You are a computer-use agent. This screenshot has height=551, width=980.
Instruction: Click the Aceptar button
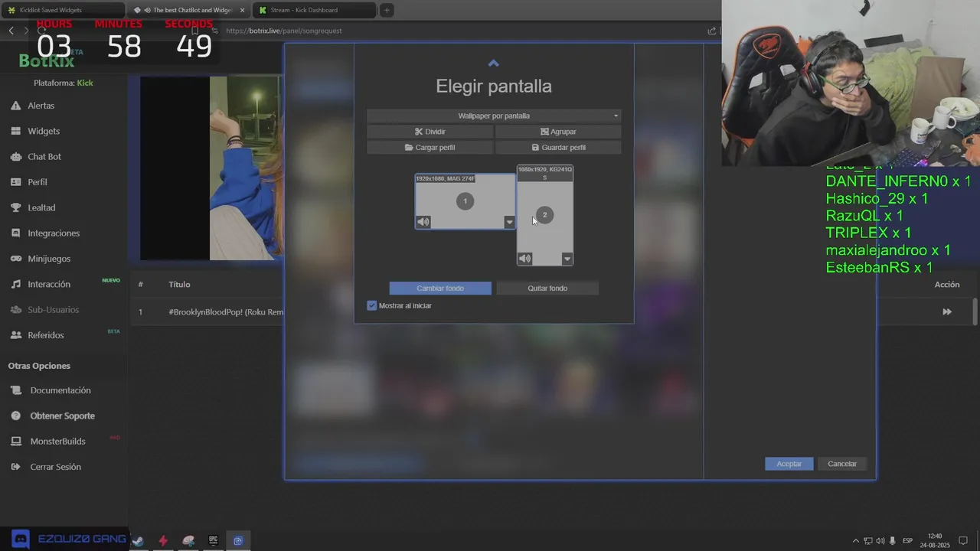coord(789,464)
